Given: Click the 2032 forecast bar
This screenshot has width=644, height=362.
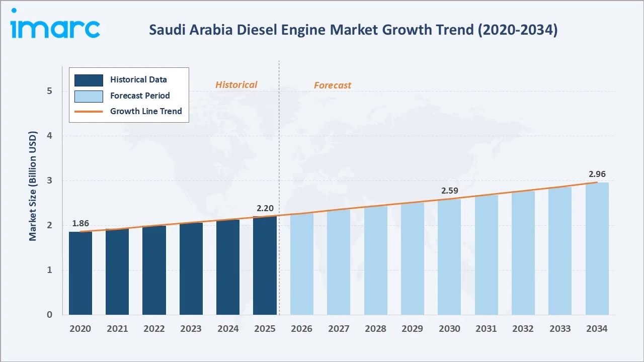Looking at the screenshot, I should (523, 253).
